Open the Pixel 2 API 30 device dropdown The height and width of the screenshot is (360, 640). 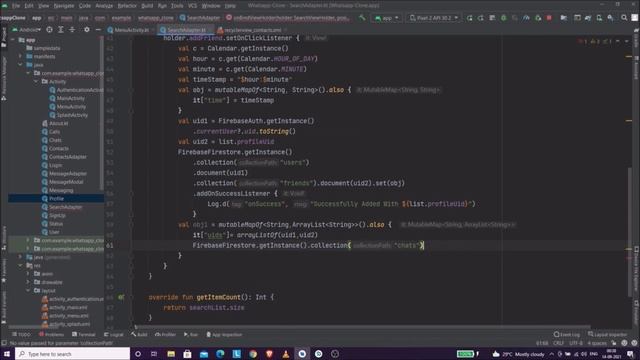[434, 18]
